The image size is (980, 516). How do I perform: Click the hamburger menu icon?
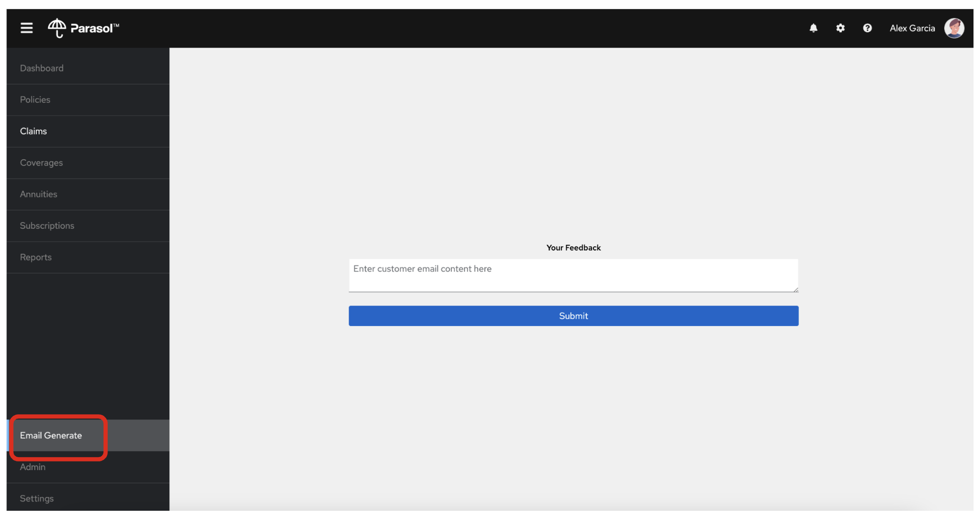(x=26, y=27)
